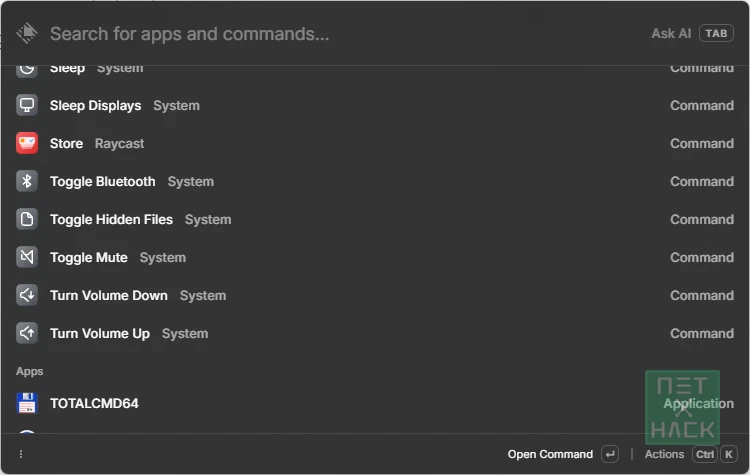This screenshot has height=475, width=750.
Task: Click Raycast subtitle next to Store
Action: (x=119, y=144)
